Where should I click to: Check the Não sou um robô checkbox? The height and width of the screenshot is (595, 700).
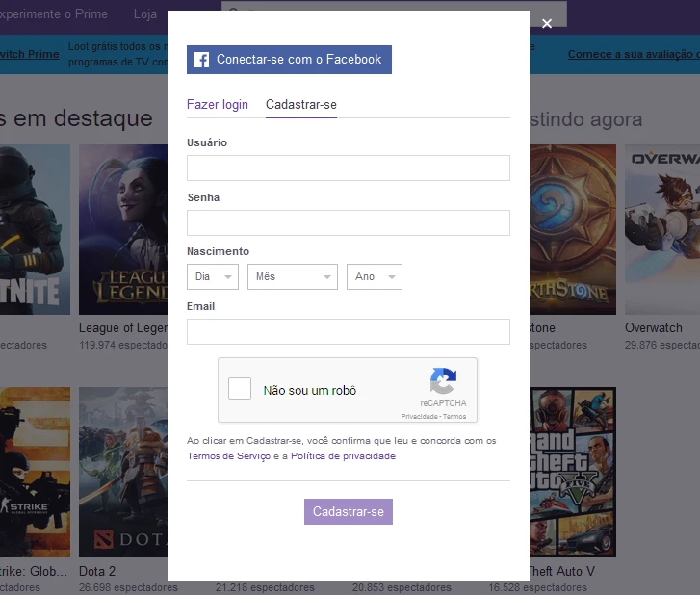pyautogui.click(x=240, y=388)
